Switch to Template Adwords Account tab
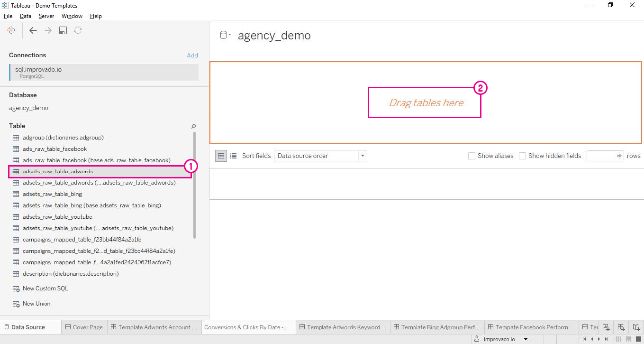 click(x=154, y=327)
